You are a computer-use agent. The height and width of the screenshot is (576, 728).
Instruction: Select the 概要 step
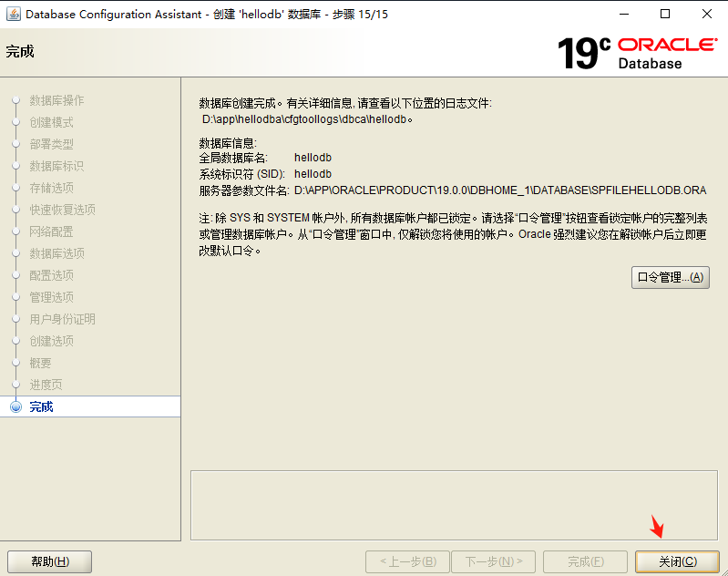pyautogui.click(x=40, y=363)
